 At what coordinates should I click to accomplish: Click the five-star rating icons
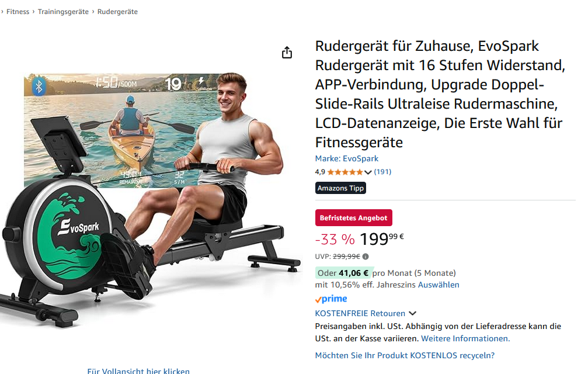(345, 172)
